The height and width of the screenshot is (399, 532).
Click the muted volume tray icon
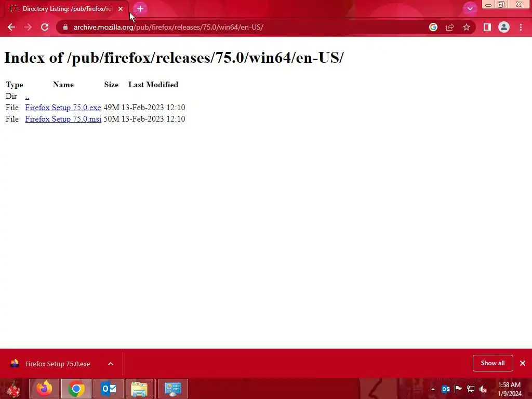(483, 389)
